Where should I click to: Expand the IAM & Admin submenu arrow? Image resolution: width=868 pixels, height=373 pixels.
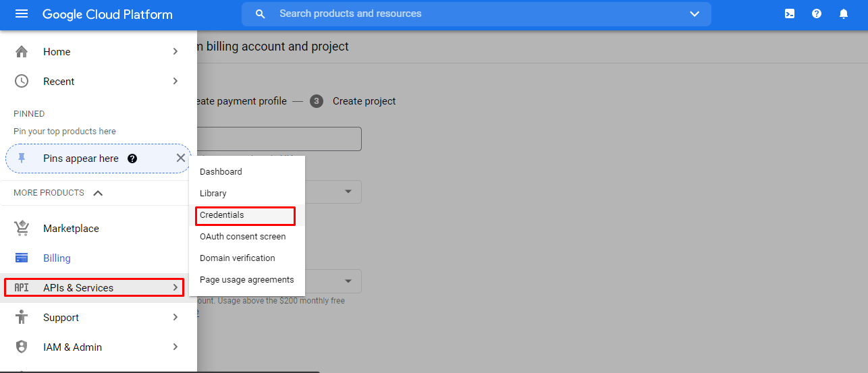point(175,347)
